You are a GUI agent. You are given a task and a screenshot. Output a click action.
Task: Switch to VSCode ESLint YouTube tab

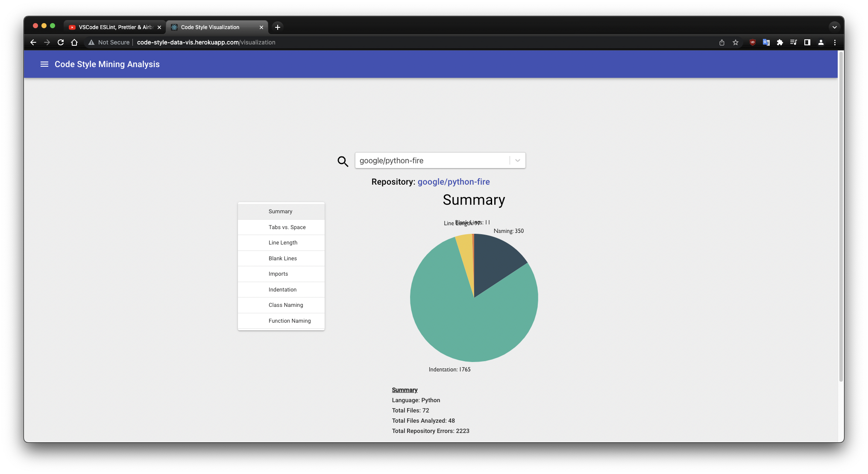click(x=114, y=27)
